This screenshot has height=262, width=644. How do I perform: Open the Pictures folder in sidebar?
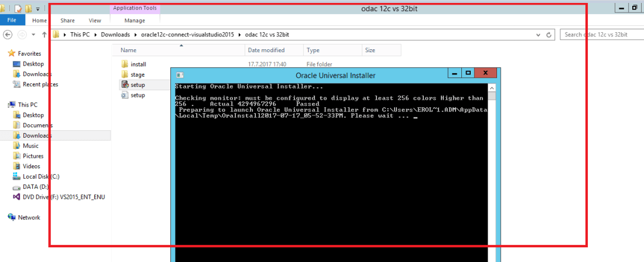33,156
